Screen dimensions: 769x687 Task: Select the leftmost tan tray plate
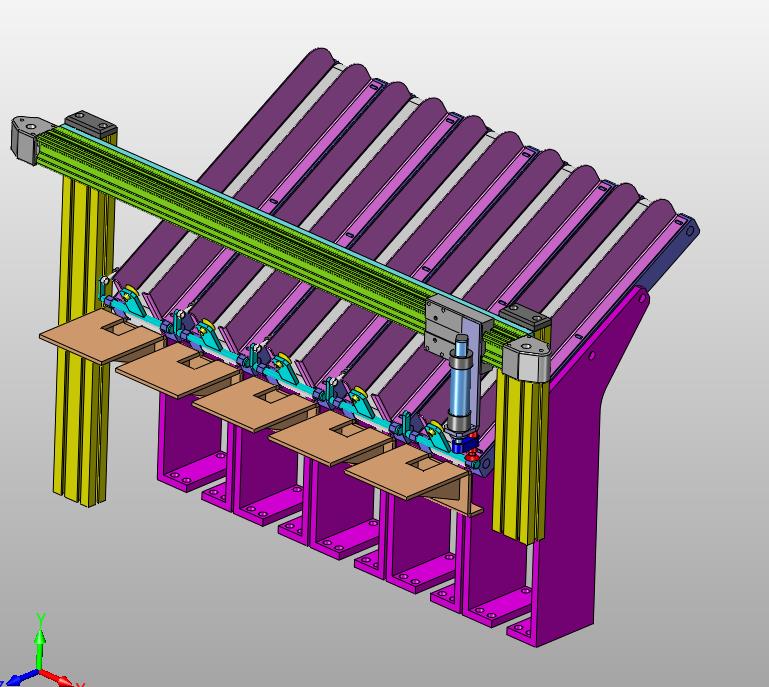pyautogui.click(x=101, y=334)
